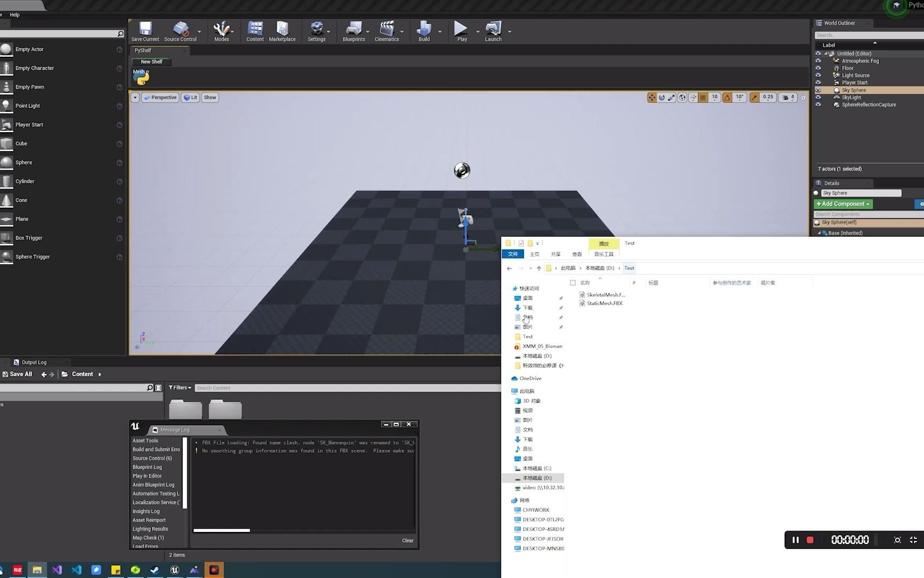Open the Perspective view dropdown
This screenshot has width=924, height=578.
click(x=160, y=97)
